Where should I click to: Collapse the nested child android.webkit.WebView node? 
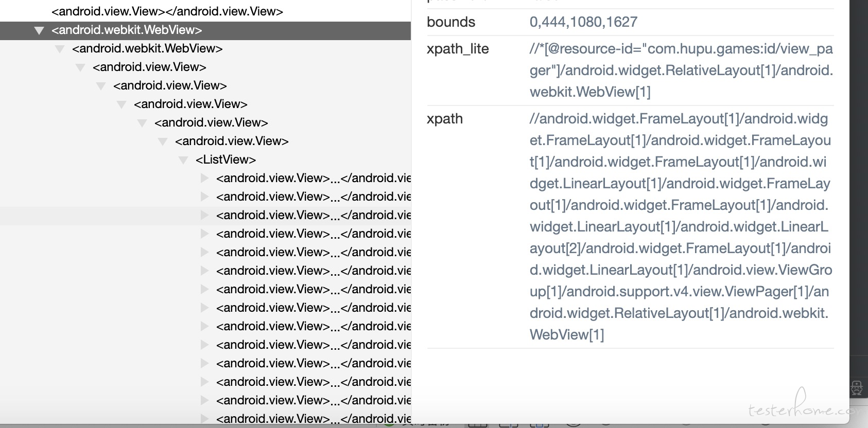click(x=60, y=49)
